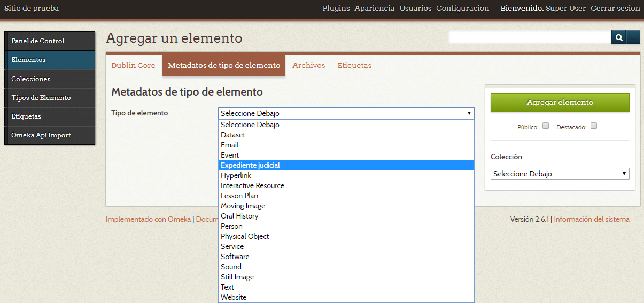Screen dimensions: 644x303
Task: Open advanced search options ellipsis button
Action: [633, 37]
